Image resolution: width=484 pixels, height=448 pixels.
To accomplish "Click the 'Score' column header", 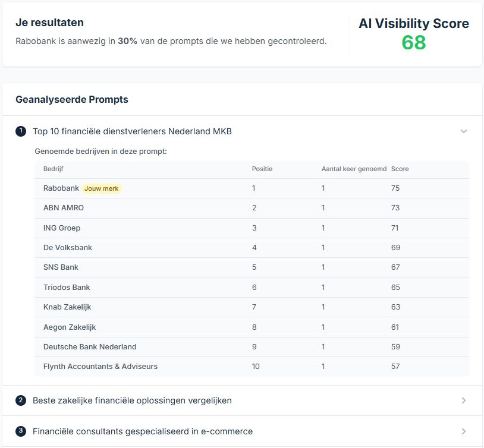I will (400, 169).
